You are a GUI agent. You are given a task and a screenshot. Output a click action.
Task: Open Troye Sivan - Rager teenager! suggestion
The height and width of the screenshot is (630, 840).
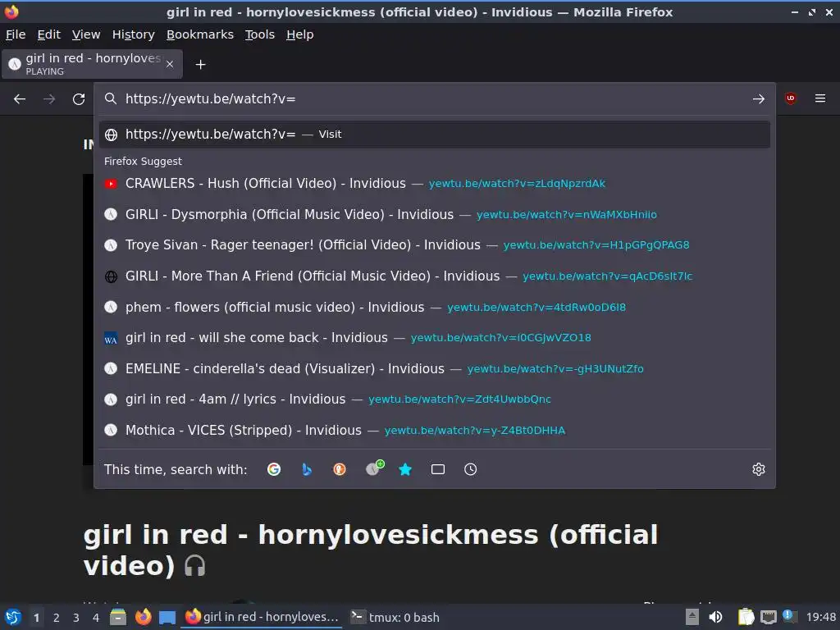435,244
